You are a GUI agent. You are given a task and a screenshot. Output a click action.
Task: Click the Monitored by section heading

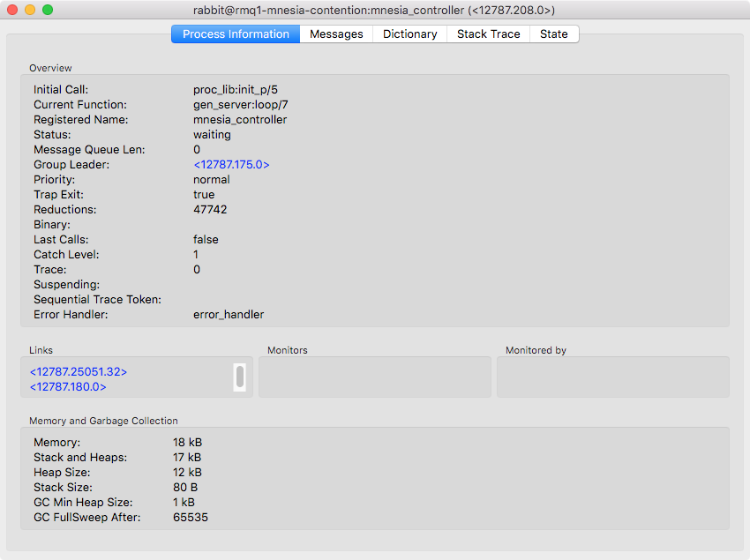click(536, 350)
